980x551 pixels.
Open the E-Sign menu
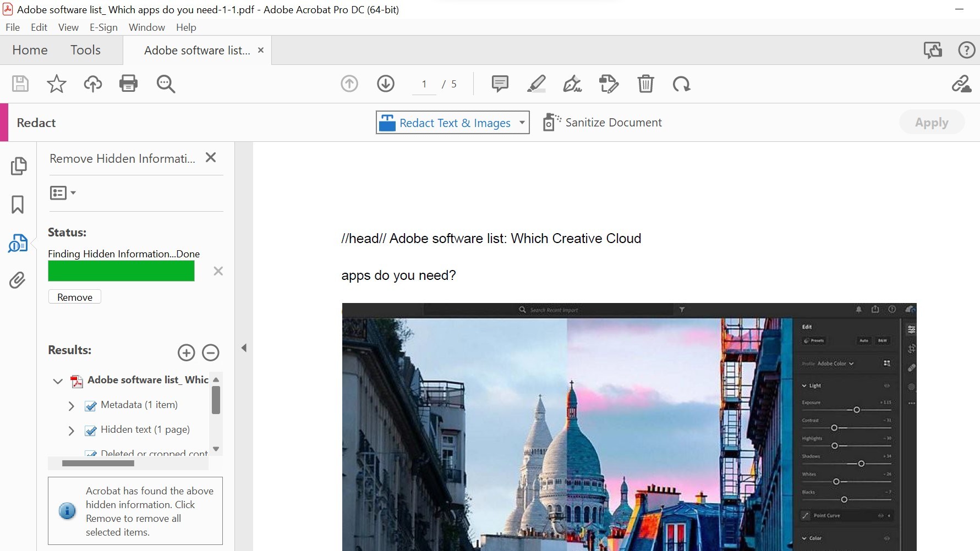103,27
